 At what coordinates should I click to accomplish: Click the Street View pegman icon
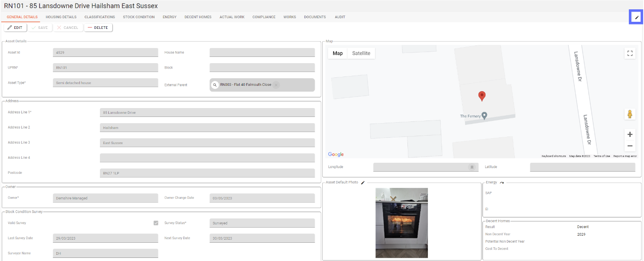pos(629,114)
